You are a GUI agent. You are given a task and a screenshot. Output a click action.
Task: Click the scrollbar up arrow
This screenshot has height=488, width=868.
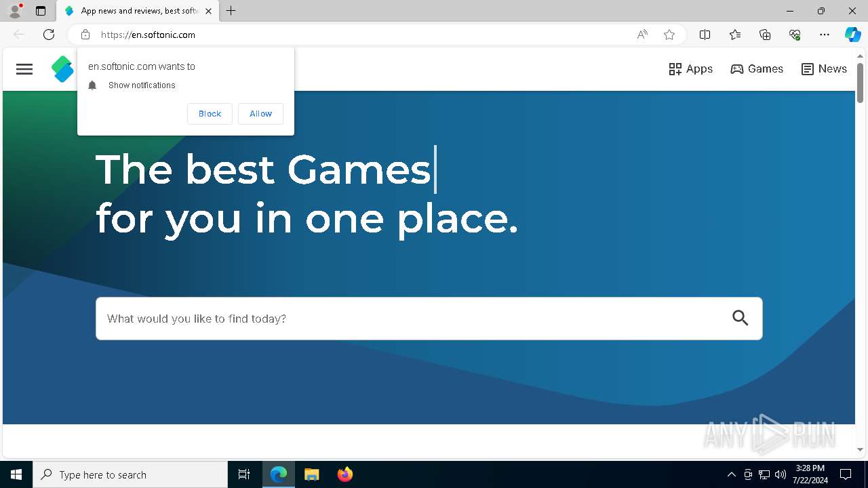tap(860, 56)
